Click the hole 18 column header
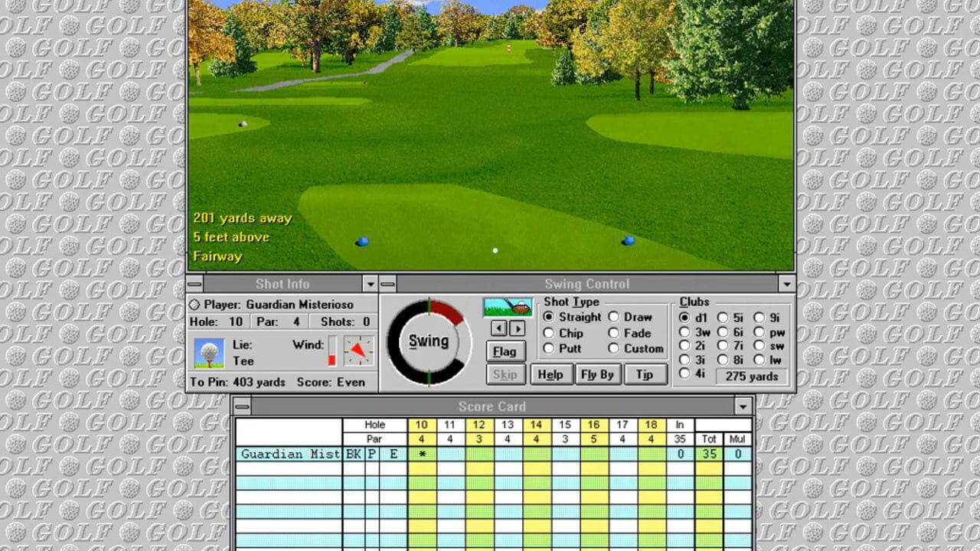 [652, 425]
